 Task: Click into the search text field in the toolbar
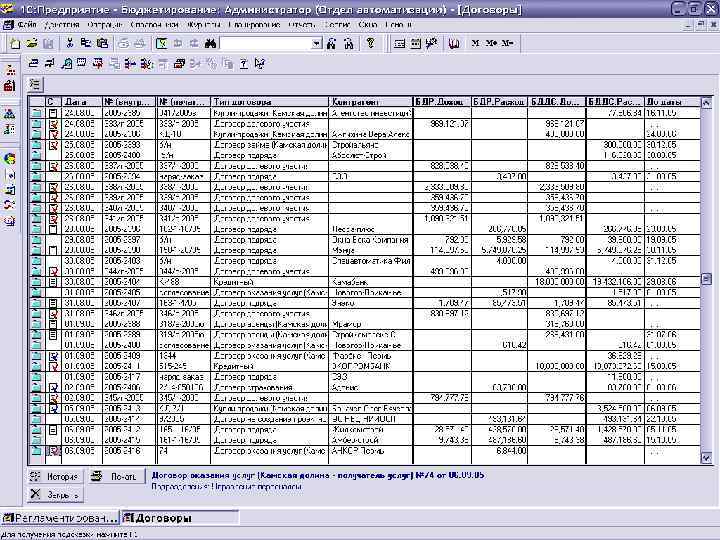[x=266, y=44]
